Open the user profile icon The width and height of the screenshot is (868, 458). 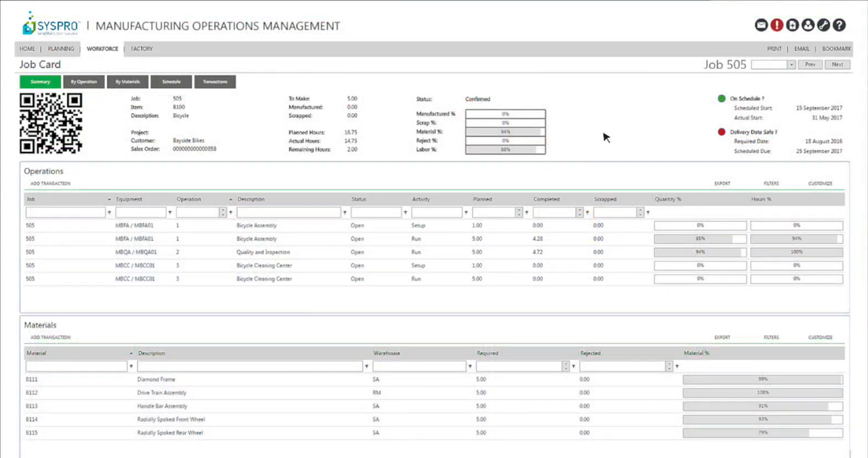pyautogui.click(x=808, y=25)
